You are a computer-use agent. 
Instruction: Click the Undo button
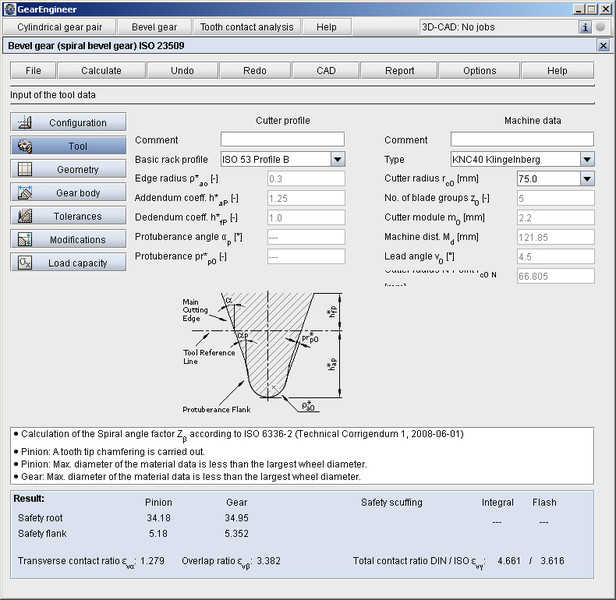182,71
